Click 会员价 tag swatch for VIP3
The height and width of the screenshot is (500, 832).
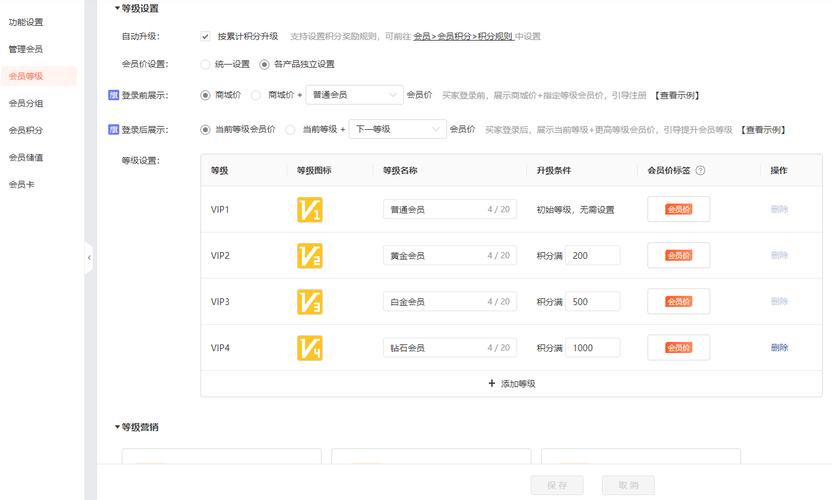(679, 301)
